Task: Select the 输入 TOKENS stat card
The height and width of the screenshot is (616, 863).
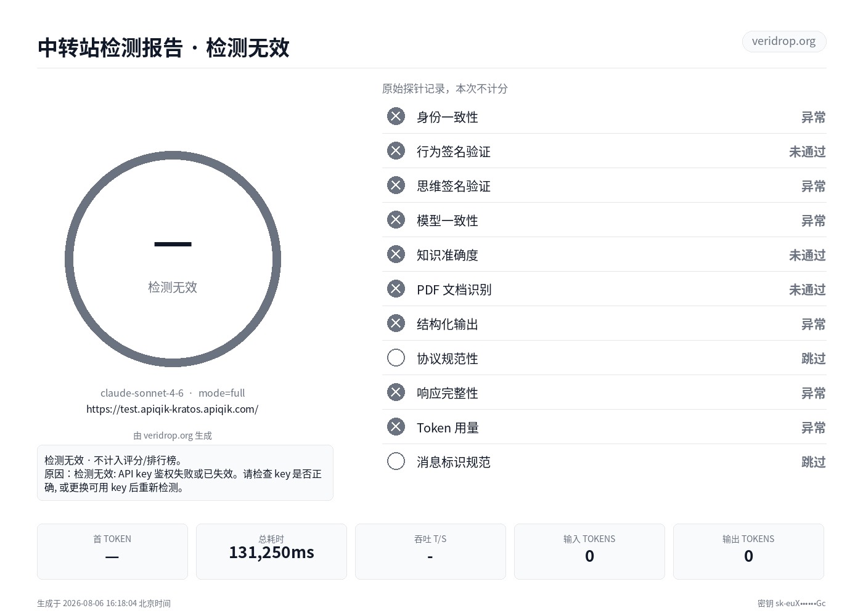Action: (x=589, y=551)
